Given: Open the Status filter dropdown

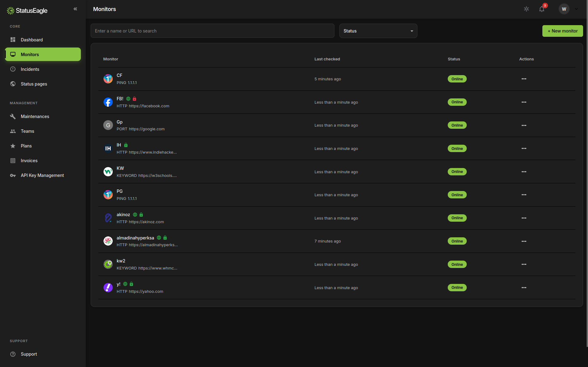Looking at the screenshot, I should pos(378,31).
